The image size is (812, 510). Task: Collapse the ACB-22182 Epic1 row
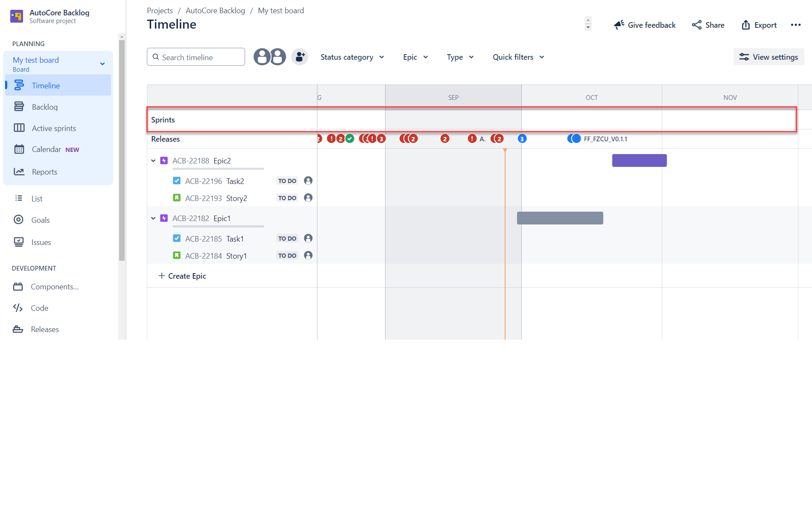click(x=153, y=219)
